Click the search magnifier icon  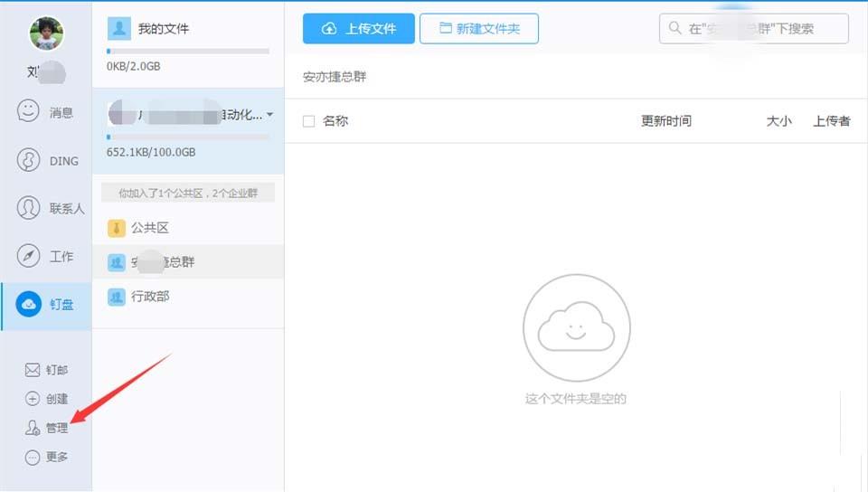(675, 28)
